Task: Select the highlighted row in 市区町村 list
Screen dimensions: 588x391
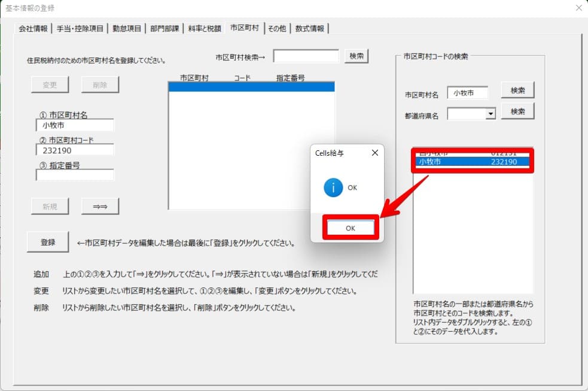Action: point(251,87)
